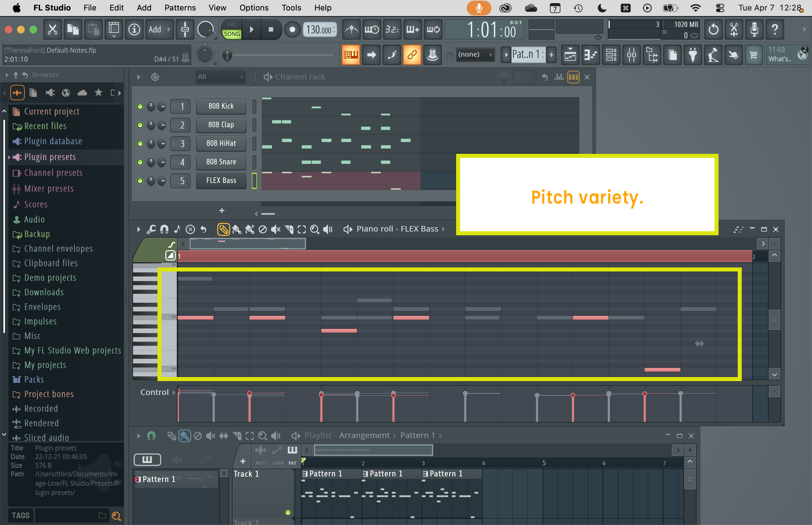Click the cut scissors icon in toolbar
This screenshot has width=812, height=525.
coord(53,30)
